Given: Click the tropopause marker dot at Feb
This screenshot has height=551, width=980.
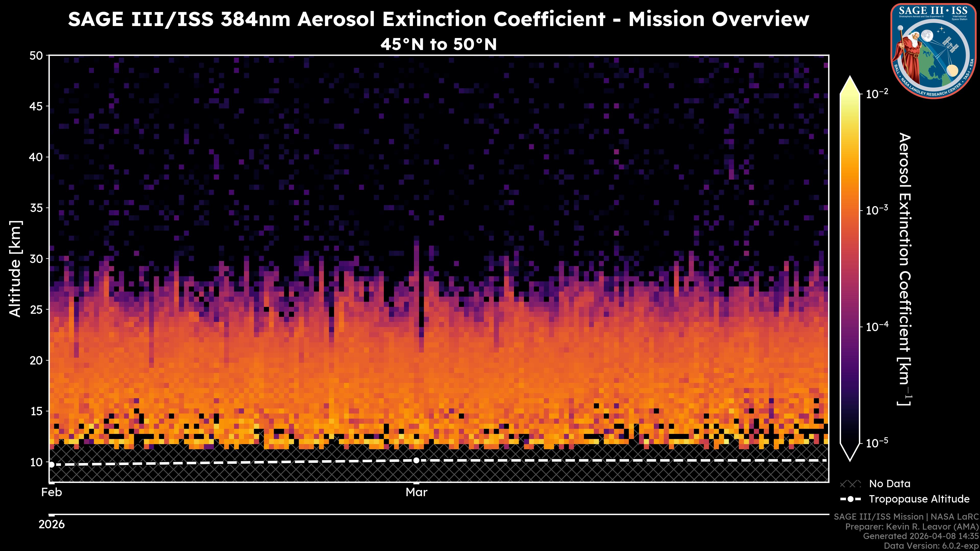Looking at the screenshot, I should click(x=51, y=464).
